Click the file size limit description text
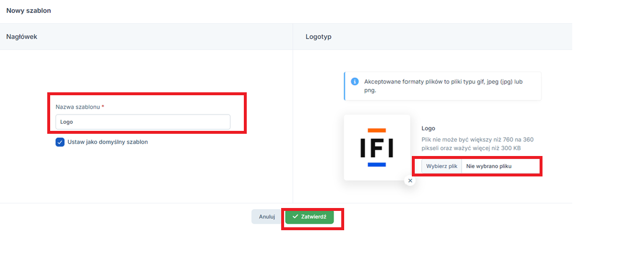 pos(477,144)
